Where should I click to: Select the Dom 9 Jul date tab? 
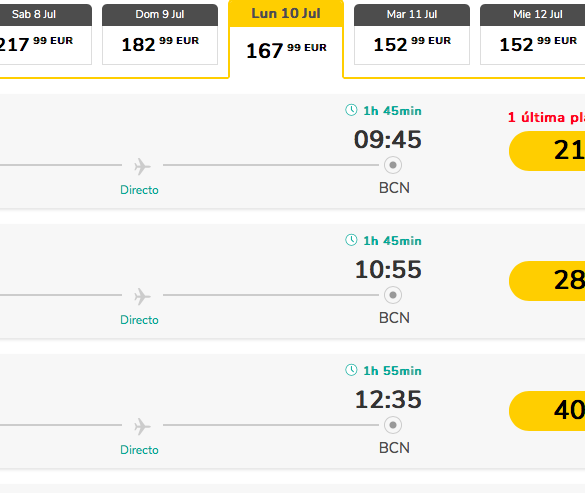click(160, 34)
